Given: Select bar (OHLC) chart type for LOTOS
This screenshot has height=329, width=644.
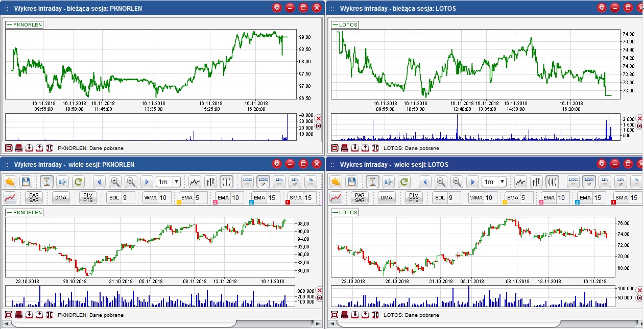Looking at the screenshot, I should coord(536,182).
